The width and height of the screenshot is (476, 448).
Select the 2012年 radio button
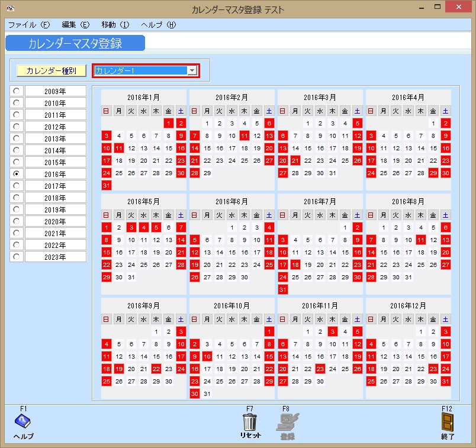[x=17, y=127]
